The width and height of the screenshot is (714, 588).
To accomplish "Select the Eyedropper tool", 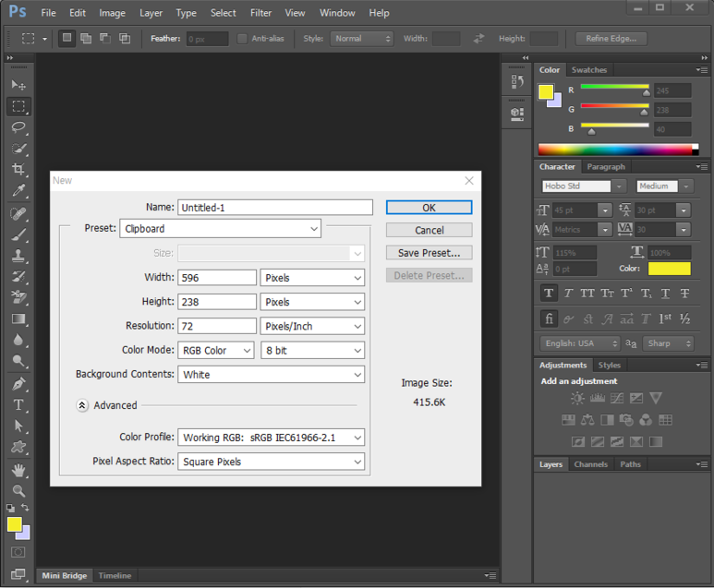I will click(18, 190).
